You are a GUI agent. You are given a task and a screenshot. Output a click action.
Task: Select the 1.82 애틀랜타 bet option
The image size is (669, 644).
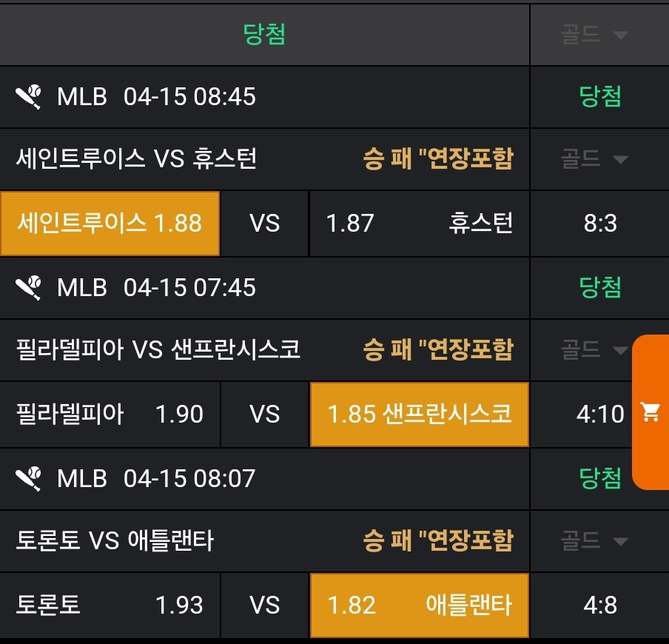click(x=420, y=605)
